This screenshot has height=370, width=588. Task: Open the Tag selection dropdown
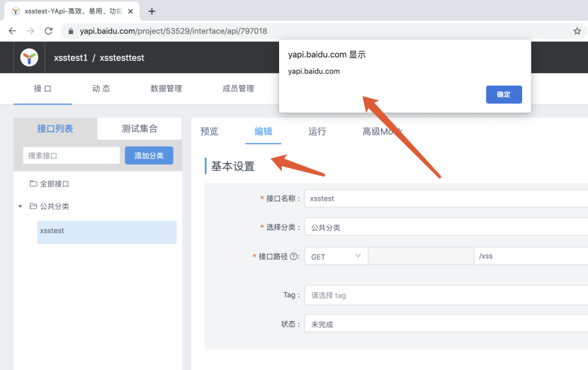[446, 295]
